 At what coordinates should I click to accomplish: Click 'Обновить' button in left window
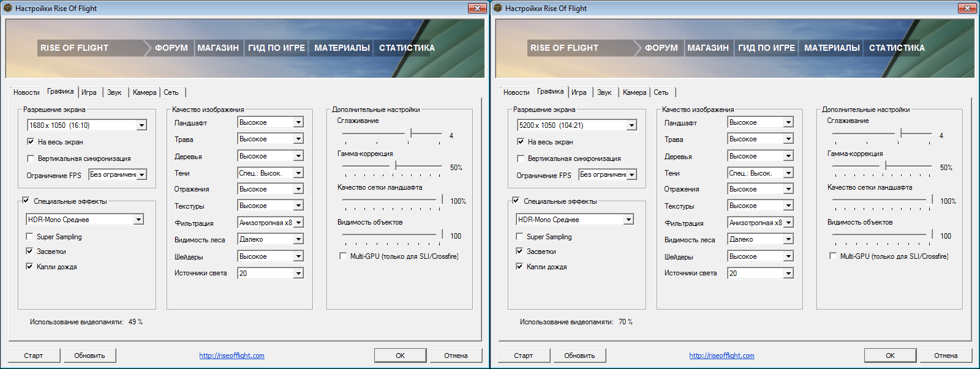click(89, 356)
